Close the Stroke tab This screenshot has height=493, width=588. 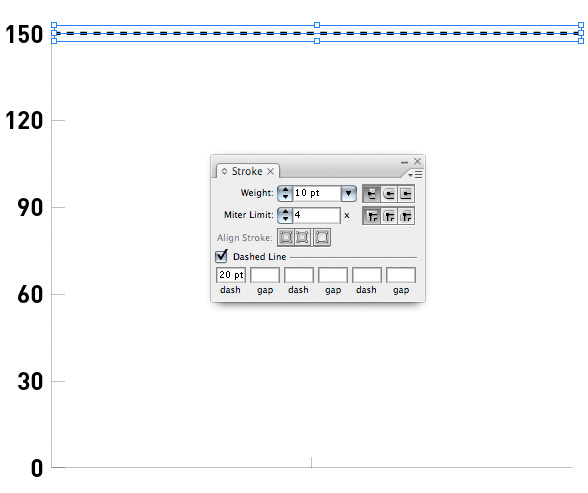point(270,171)
